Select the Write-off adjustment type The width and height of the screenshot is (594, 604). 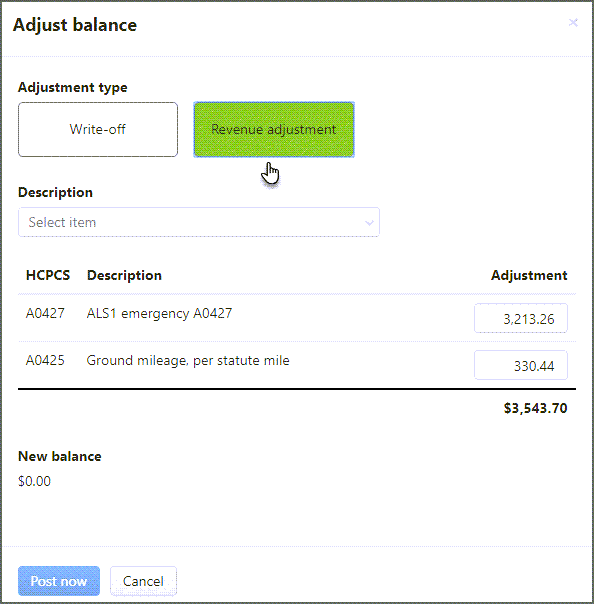coord(98,129)
